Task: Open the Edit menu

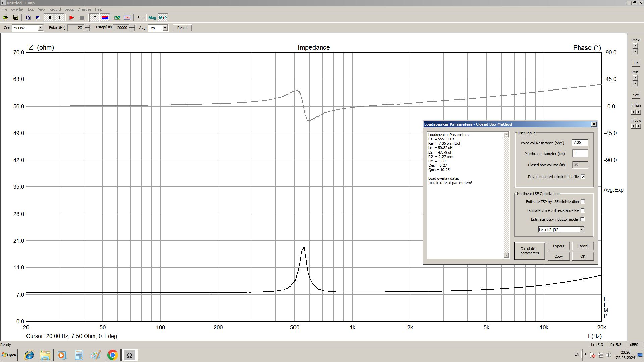Action: pyautogui.click(x=31, y=9)
